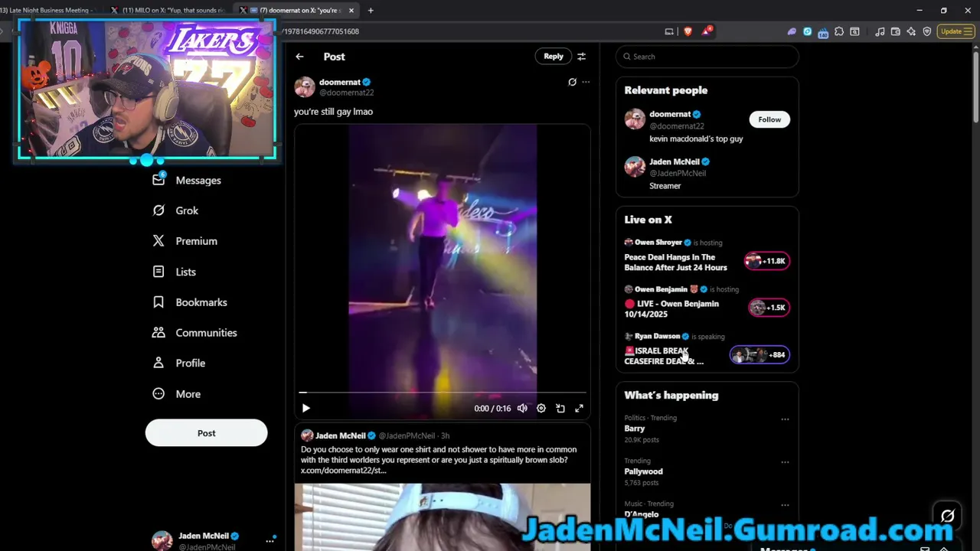Screen dimensions: 980x551
Task: Open Brave Rewards triangle icon
Action: [x=706, y=31]
